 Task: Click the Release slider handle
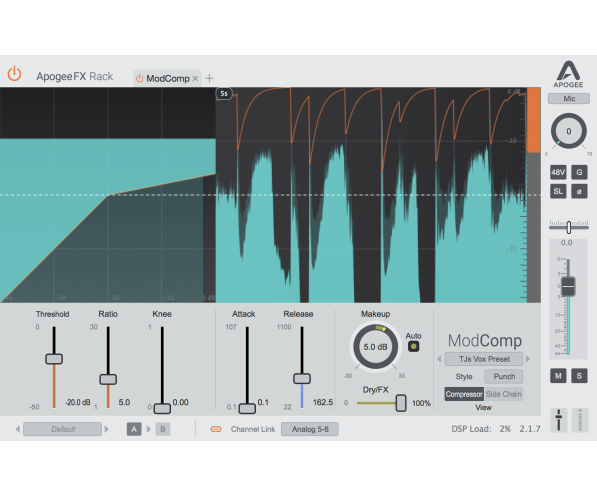[x=302, y=379]
